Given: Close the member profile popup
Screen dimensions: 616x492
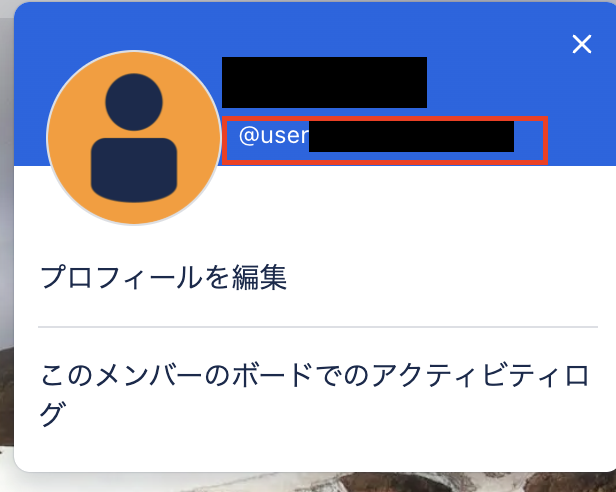Looking at the screenshot, I should click(581, 44).
